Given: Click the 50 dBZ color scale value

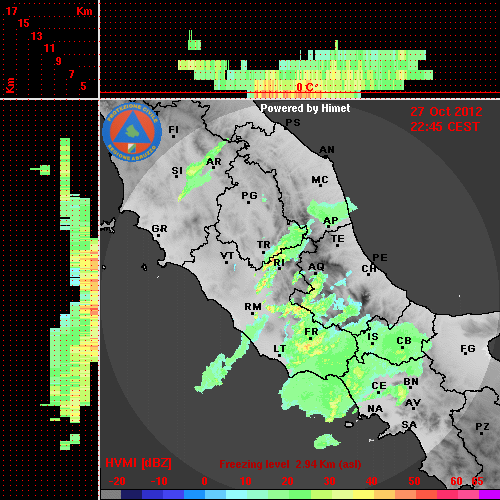Looking at the screenshot, I should [x=414, y=481].
